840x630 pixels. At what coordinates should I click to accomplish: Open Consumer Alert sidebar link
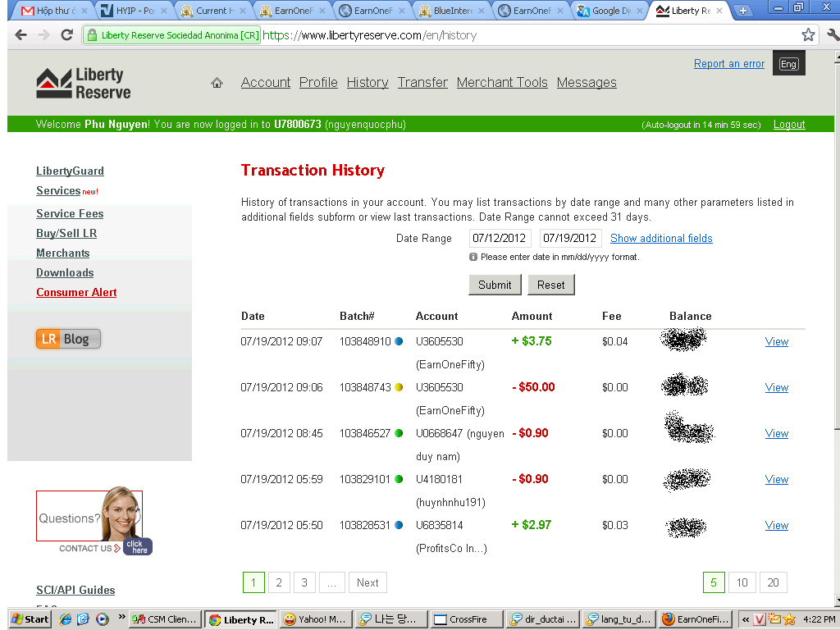[76, 293]
